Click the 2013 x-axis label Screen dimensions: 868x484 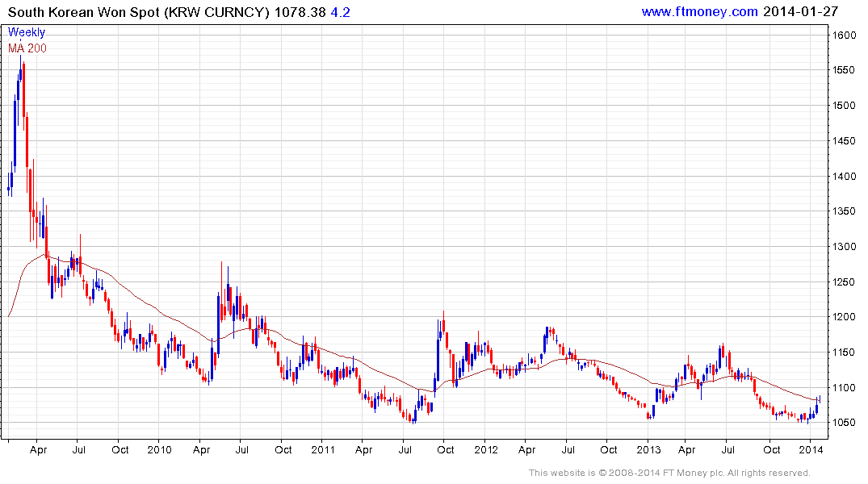tap(648, 449)
